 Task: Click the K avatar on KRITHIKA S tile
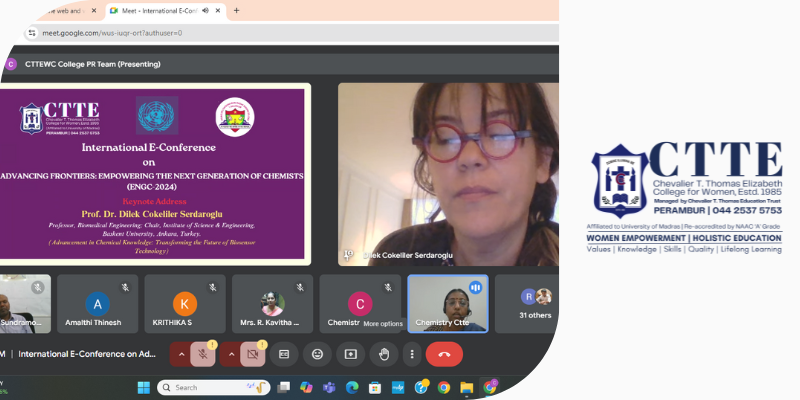[185, 304]
